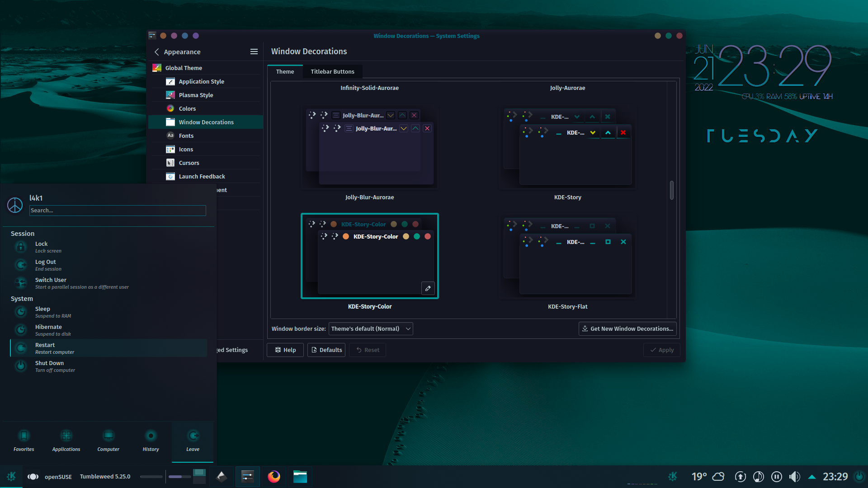Screen dimensions: 868x488
Task: Select Window Decorations in the sidebar
Action: (206, 122)
